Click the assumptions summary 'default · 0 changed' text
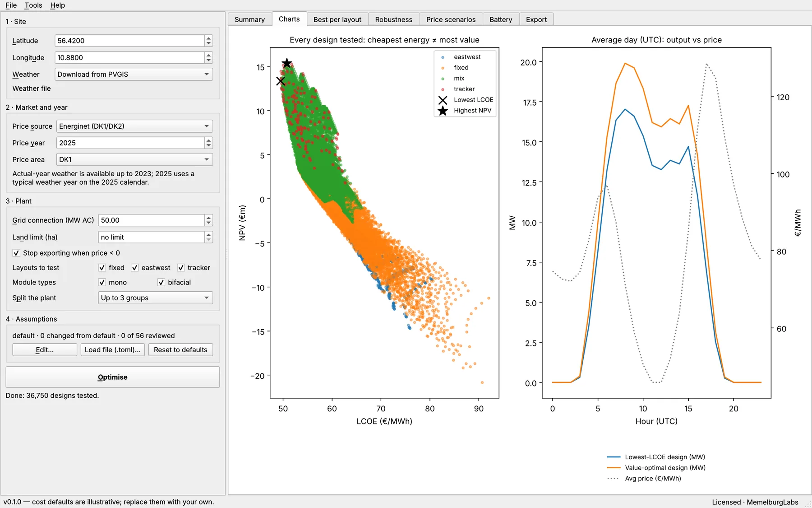Screen dimensions: 812x508 pyautogui.click(x=93, y=336)
